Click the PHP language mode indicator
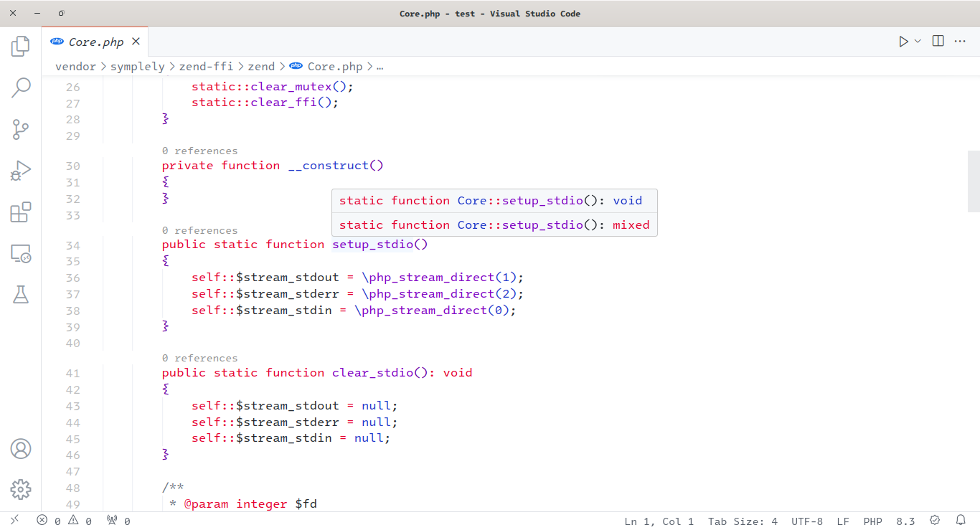 point(872,521)
